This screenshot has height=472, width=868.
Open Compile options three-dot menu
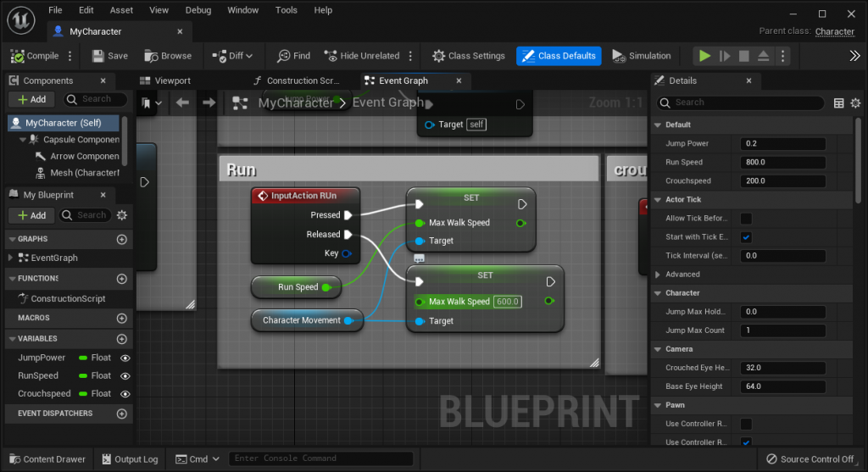point(70,56)
